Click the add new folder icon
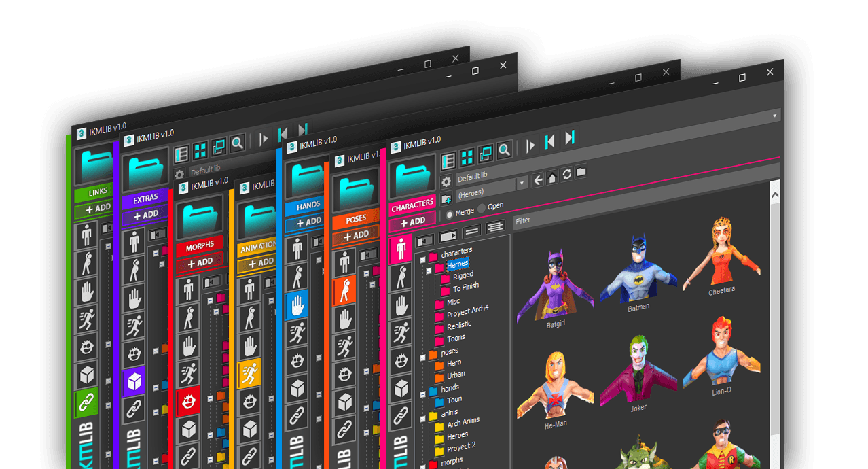The image size is (868, 469). [446, 199]
